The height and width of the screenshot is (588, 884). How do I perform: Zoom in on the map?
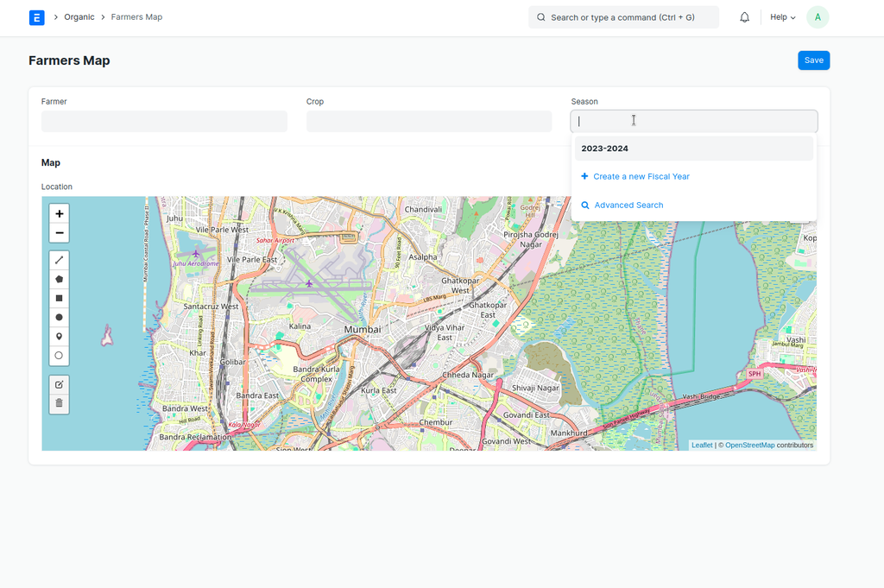[x=59, y=213]
